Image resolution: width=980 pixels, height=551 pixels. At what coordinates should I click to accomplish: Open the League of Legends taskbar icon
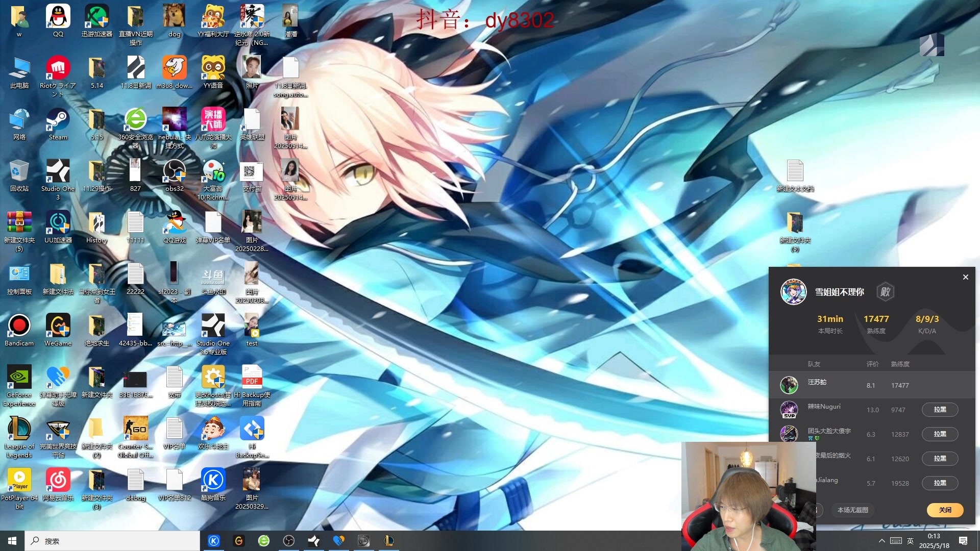click(x=388, y=541)
